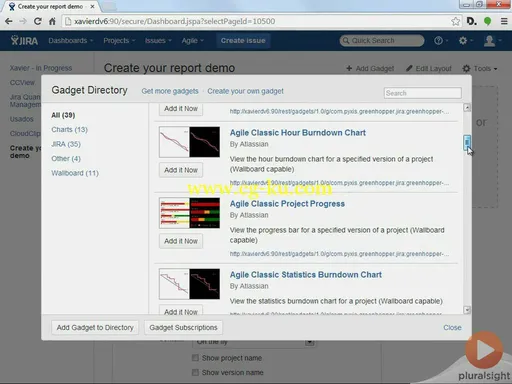Toggle the Show version name checkbox
The image size is (512, 384).
195,372
